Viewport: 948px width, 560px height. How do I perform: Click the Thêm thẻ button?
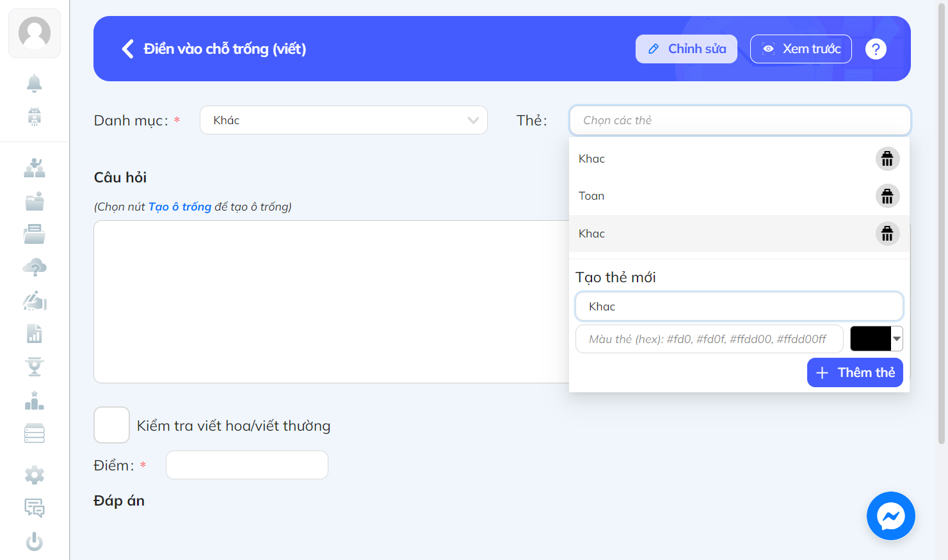click(855, 372)
